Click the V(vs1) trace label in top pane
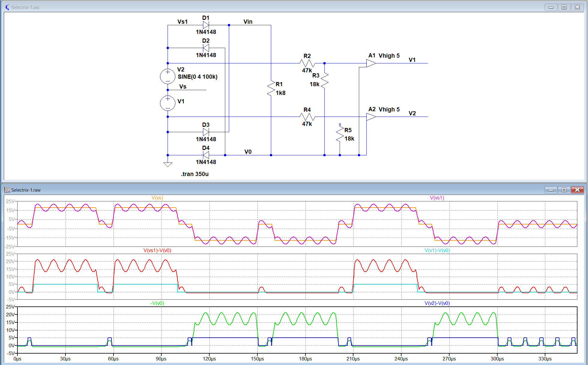Viewport: 588px width, 365px height. [437, 198]
